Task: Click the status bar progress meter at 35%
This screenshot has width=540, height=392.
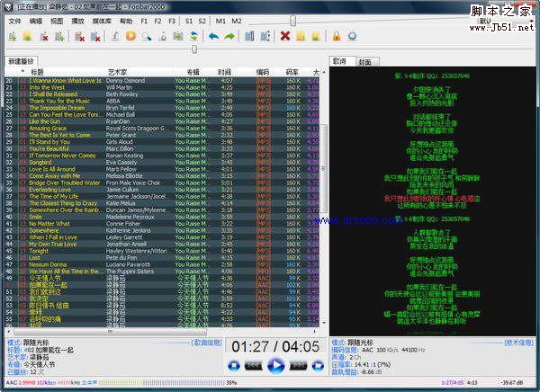Action: [162, 382]
